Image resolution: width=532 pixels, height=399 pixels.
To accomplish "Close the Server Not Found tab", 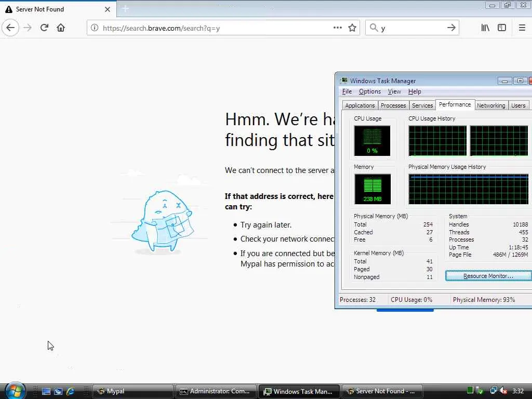I will pos(108,9).
